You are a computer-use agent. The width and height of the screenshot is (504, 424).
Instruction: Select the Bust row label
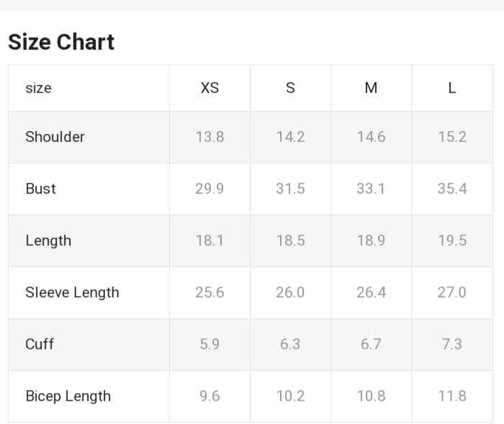40,189
